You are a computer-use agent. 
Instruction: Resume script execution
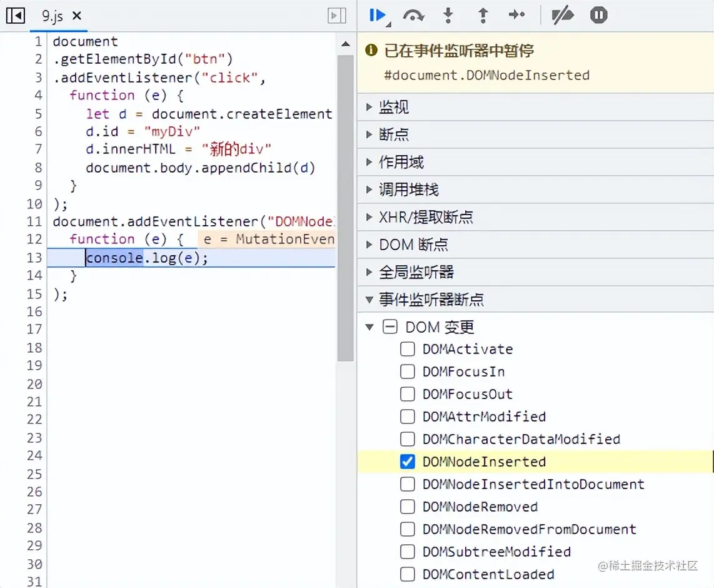(378, 16)
